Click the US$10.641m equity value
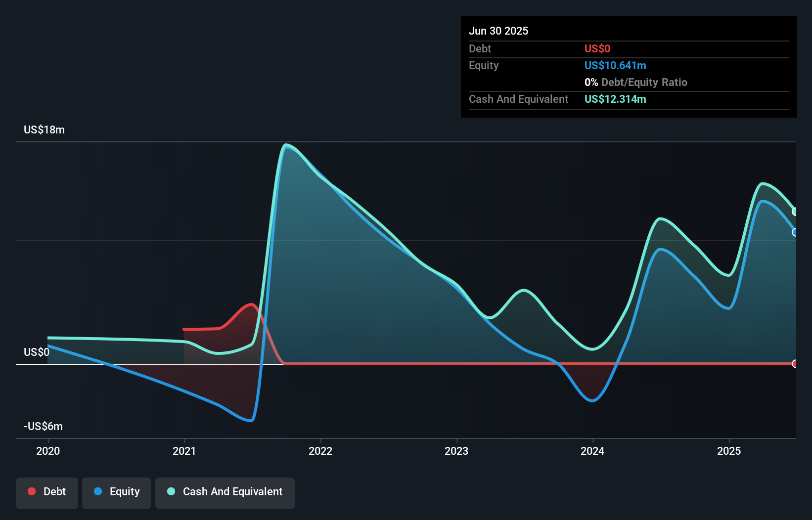 tap(615, 65)
